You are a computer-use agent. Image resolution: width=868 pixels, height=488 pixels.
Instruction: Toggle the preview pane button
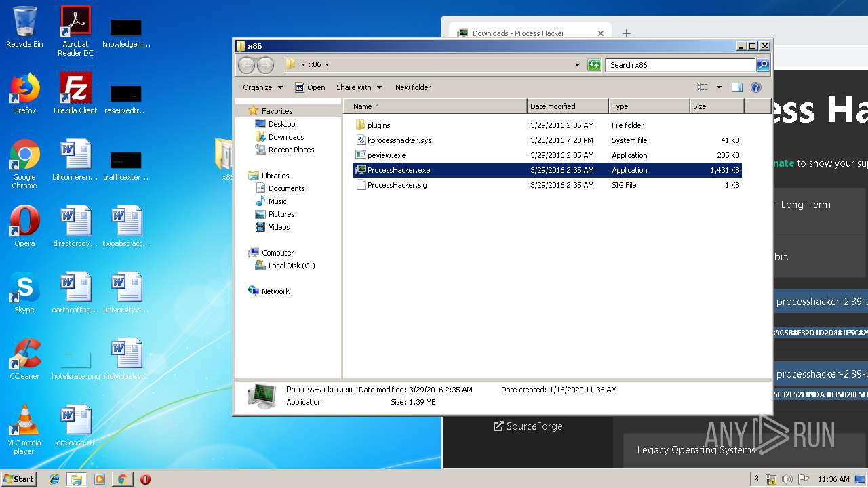737,87
